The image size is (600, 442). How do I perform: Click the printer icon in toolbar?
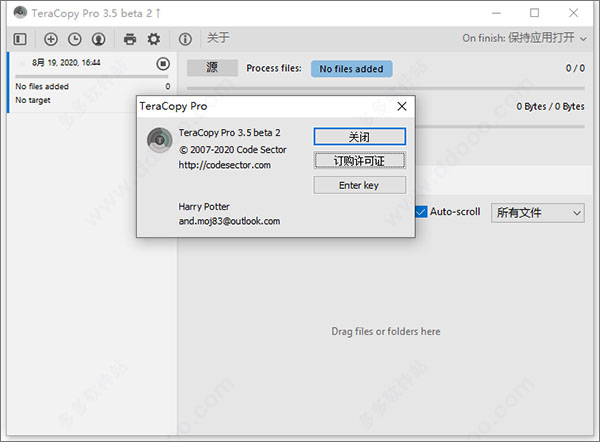point(130,39)
